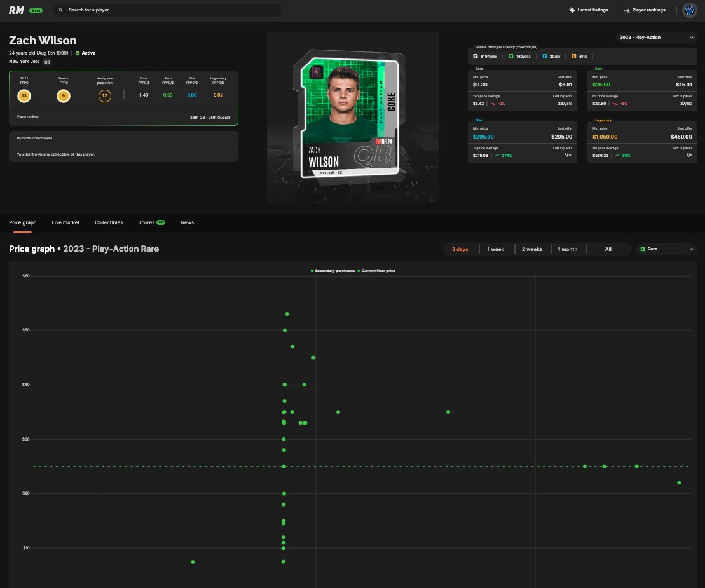Viewport: 705px width, 588px height.
Task: Switch to the Collectibles tab
Action: 109,222
